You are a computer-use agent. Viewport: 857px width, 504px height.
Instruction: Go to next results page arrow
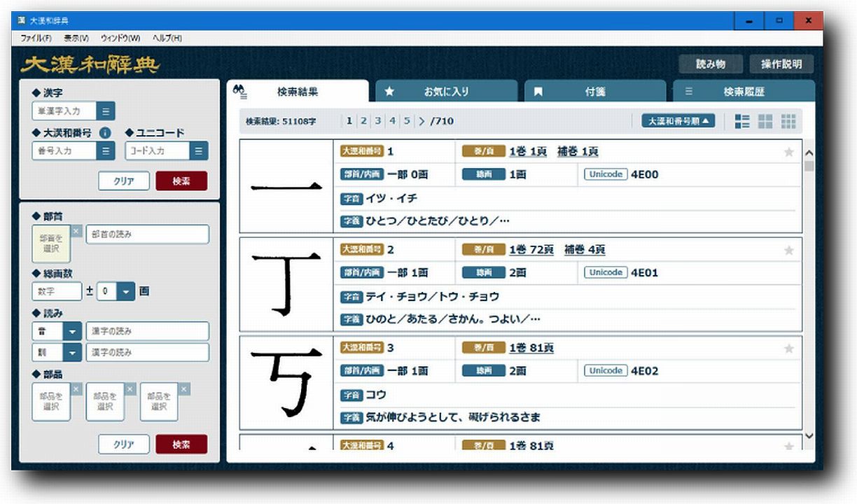coord(421,121)
